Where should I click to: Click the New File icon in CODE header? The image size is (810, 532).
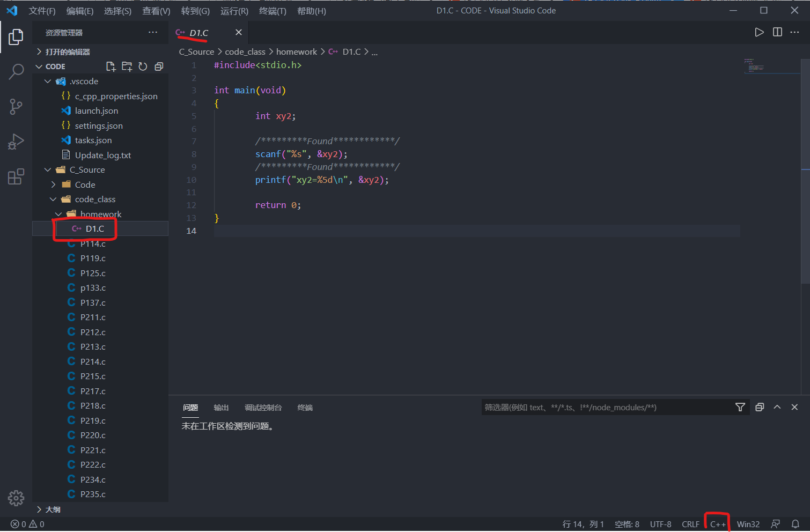(x=111, y=66)
